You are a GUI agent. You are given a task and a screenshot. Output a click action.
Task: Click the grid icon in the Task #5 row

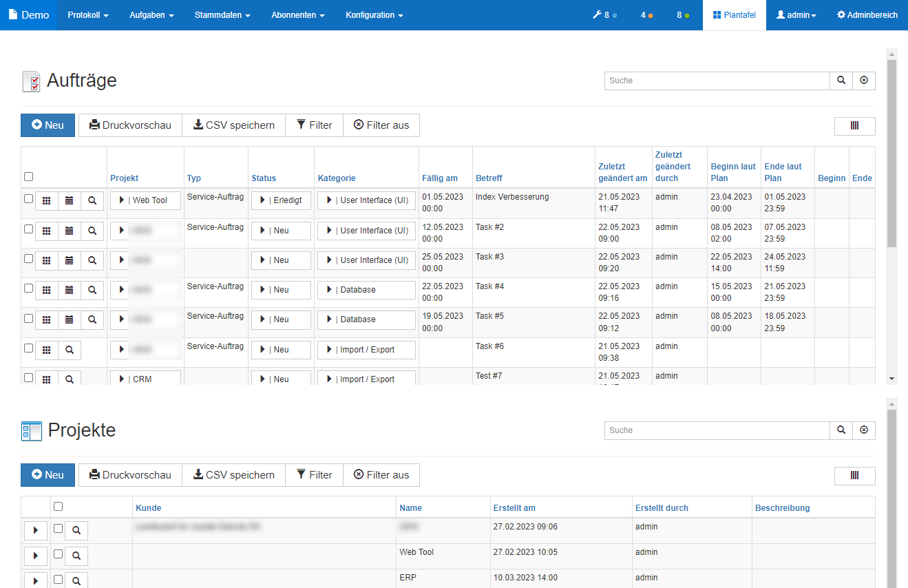[x=47, y=319]
